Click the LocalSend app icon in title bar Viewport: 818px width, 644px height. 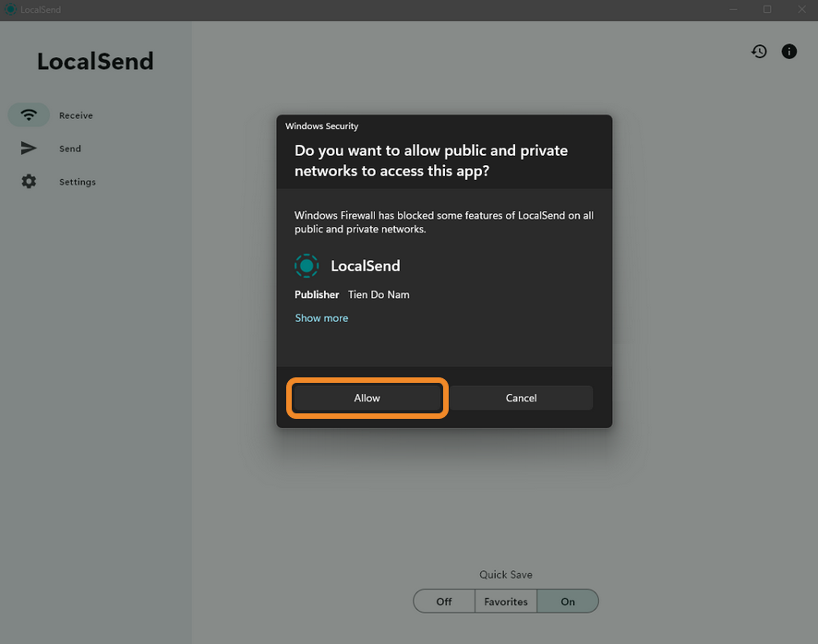10,9
